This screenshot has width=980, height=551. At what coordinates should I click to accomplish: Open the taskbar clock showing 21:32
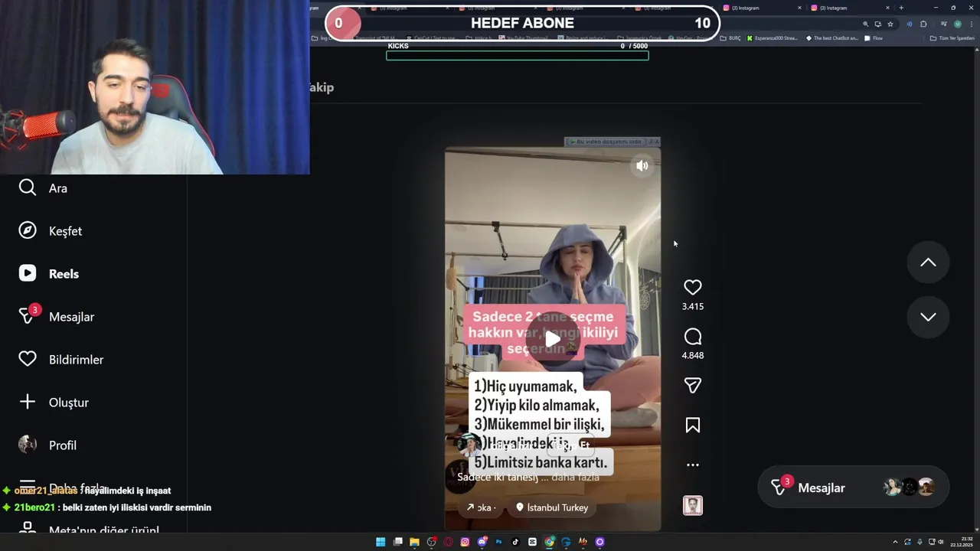[x=961, y=542]
